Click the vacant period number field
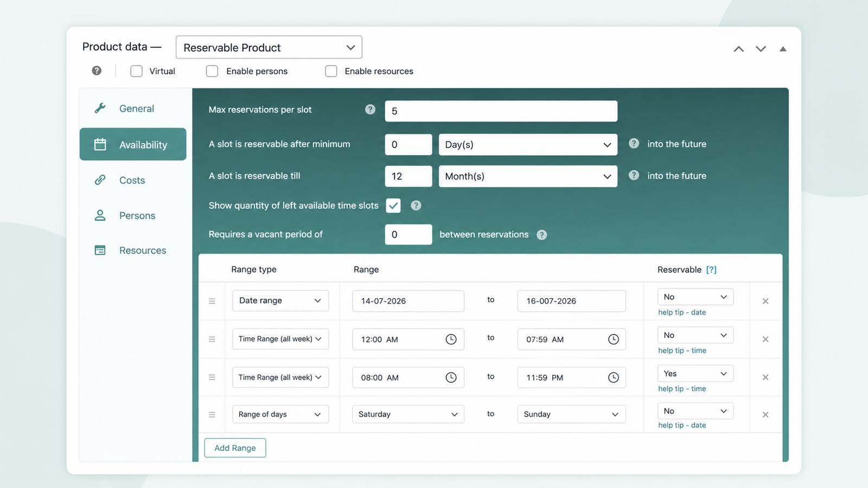 tap(409, 235)
